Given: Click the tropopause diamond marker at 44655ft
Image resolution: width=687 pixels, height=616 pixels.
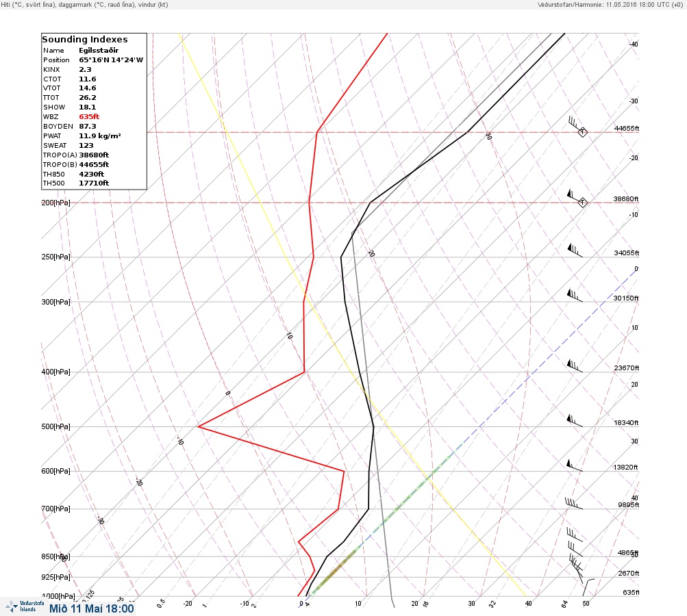Looking at the screenshot, I should pos(582,132).
